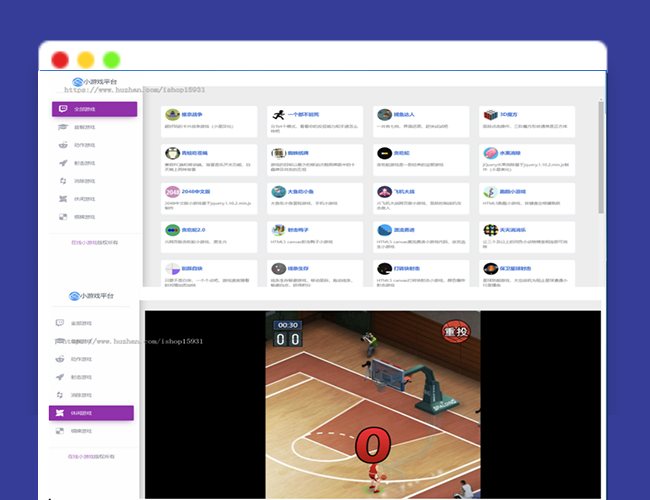Image resolution: width=650 pixels, height=500 pixels.
Task: Click the 天天消消乐 colorful tiles icon
Action: 490,230
